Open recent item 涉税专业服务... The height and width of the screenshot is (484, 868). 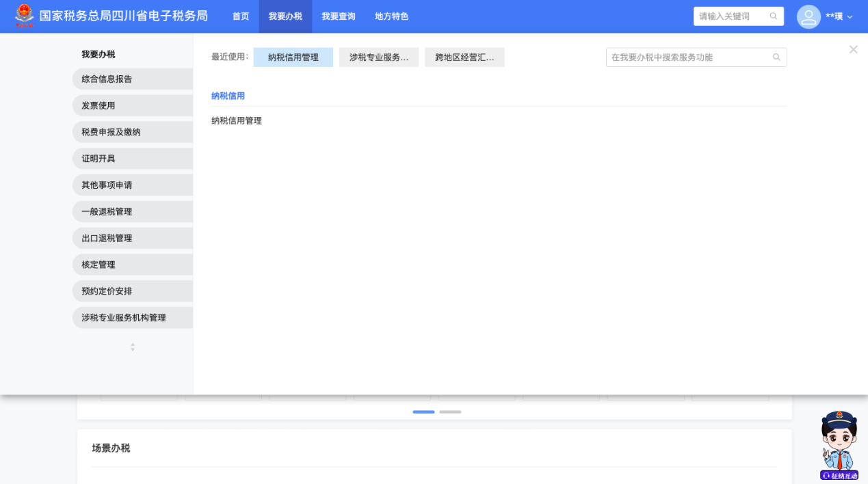[x=379, y=57]
